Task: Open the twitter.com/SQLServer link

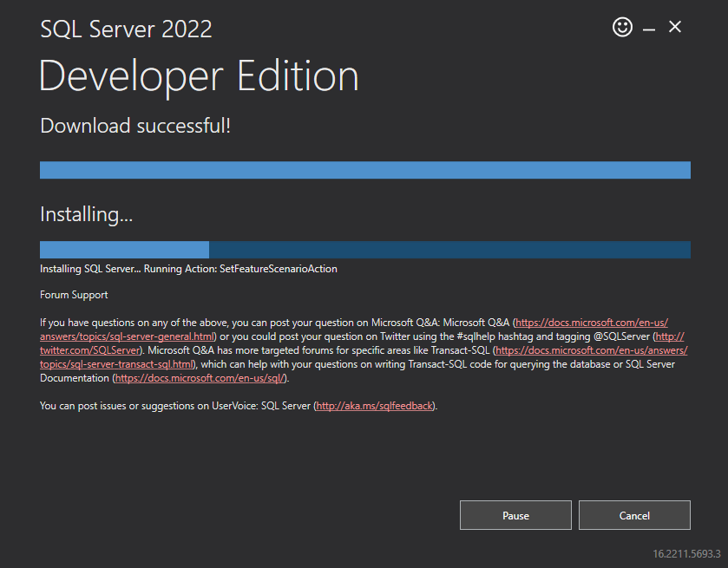Action: point(91,350)
